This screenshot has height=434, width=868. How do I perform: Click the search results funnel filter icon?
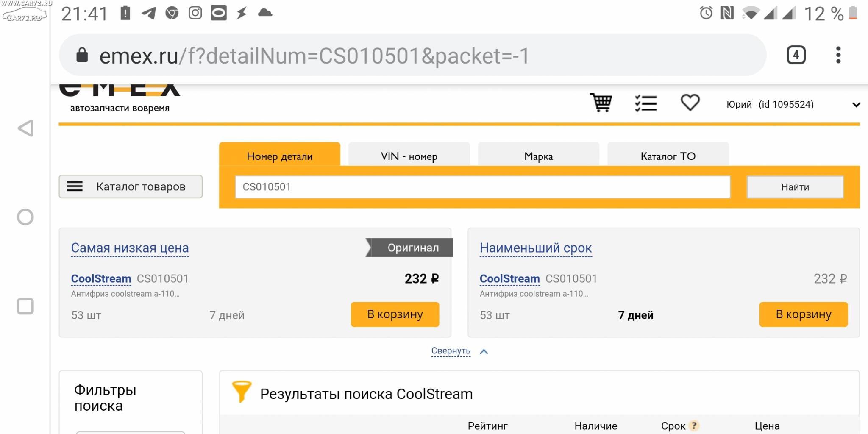click(x=242, y=391)
